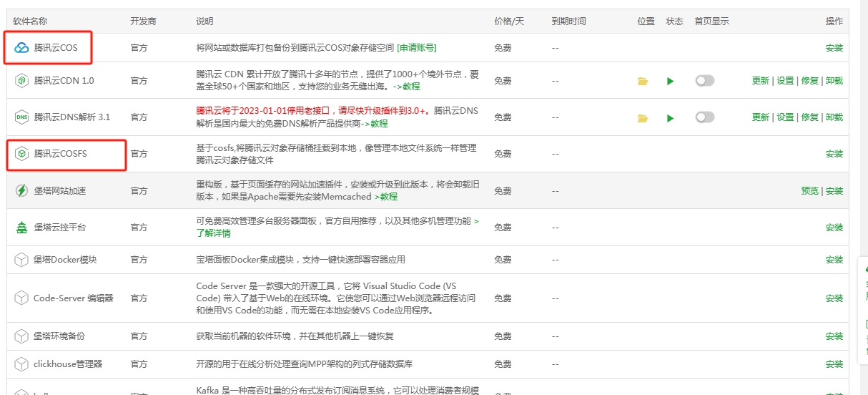Open the 堡塔网站加速 教程 link
868x395 pixels.
pos(386,197)
